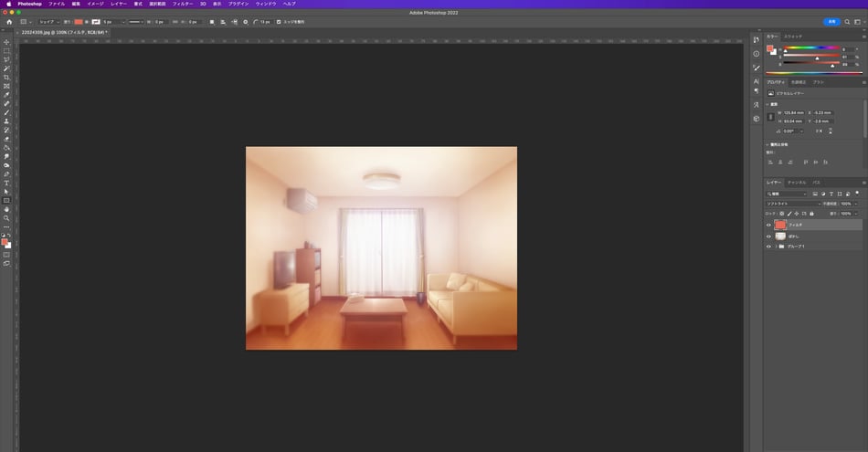Screen dimensions: 868x452
Task: Open the blend mode dropdown
Action: click(x=793, y=204)
